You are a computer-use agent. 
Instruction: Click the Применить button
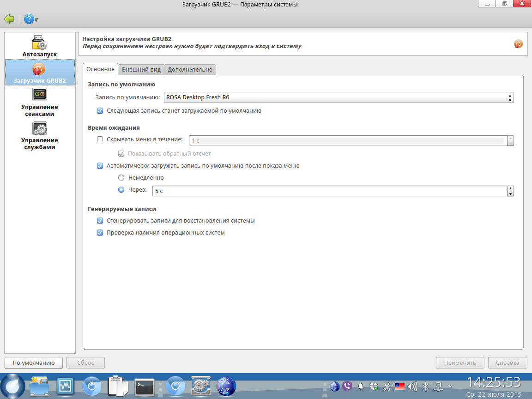click(x=460, y=363)
